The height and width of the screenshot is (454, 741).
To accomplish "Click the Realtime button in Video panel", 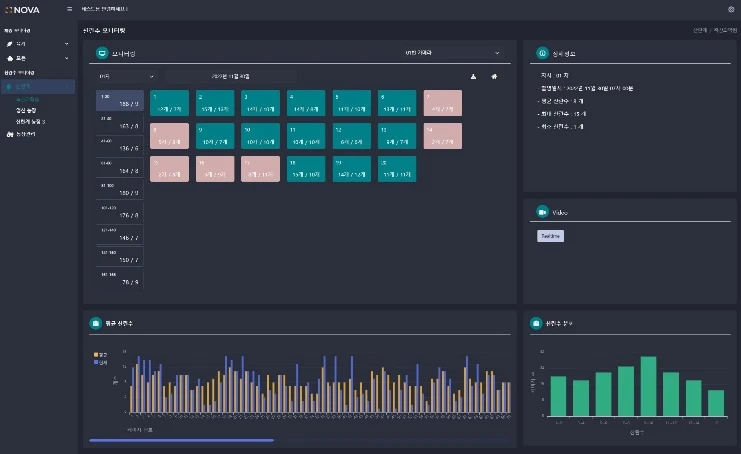I will point(550,236).
